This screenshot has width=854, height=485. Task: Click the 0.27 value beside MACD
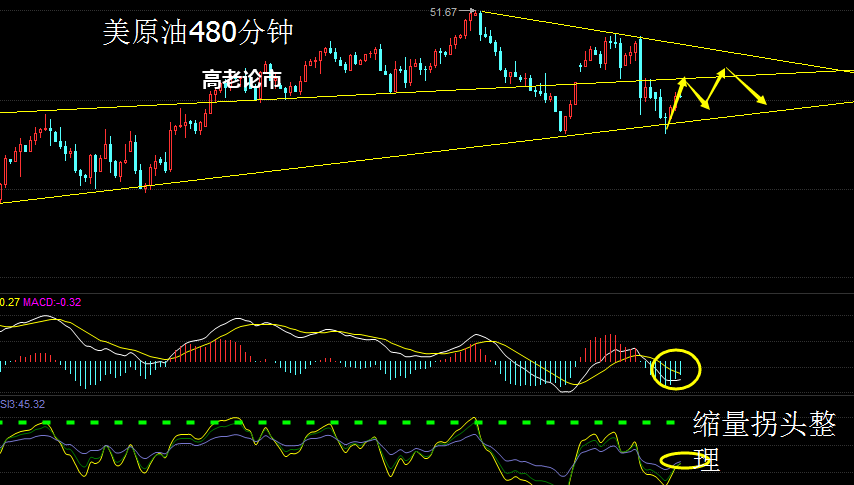(10, 302)
